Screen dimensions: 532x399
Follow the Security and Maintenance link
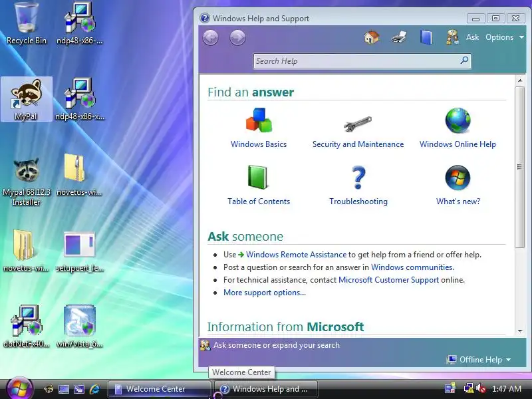click(358, 144)
